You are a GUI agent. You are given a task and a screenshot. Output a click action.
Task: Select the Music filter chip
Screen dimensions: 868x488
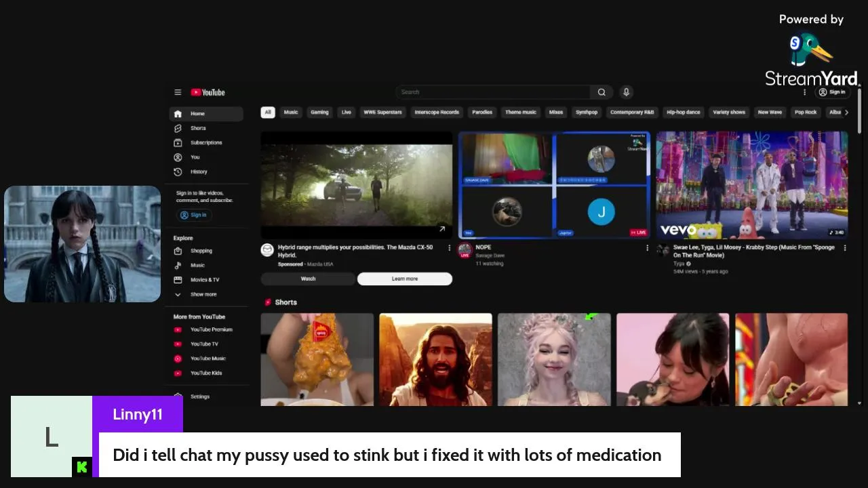pos(291,113)
